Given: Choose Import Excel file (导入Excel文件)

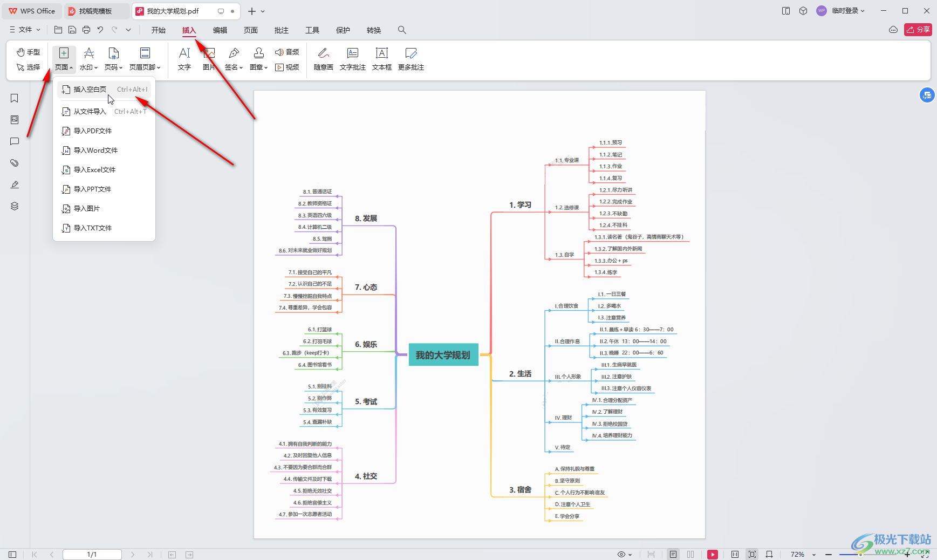Looking at the screenshot, I should (x=104, y=170).
